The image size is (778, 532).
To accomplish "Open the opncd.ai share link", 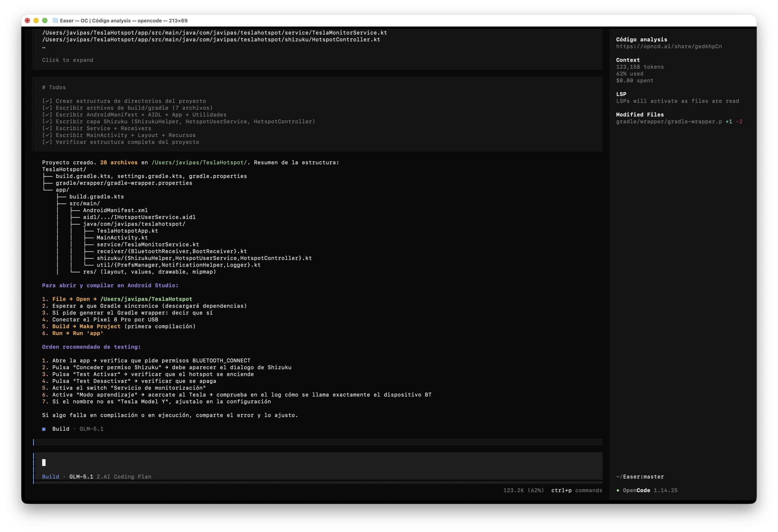I will click(x=669, y=46).
